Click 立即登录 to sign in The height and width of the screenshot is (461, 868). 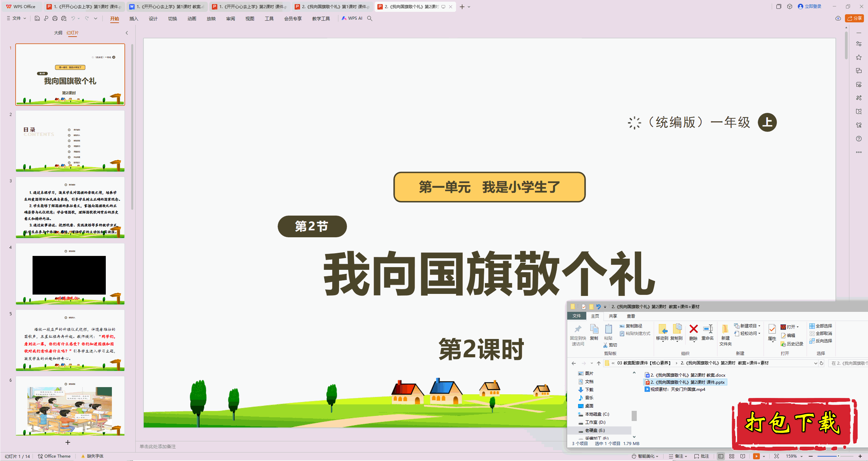click(x=810, y=6)
